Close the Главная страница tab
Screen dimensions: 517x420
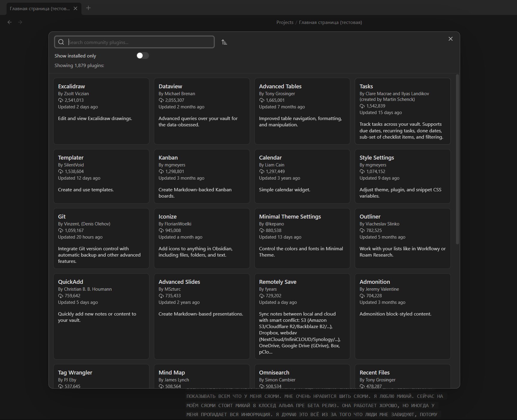coord(75,8)
